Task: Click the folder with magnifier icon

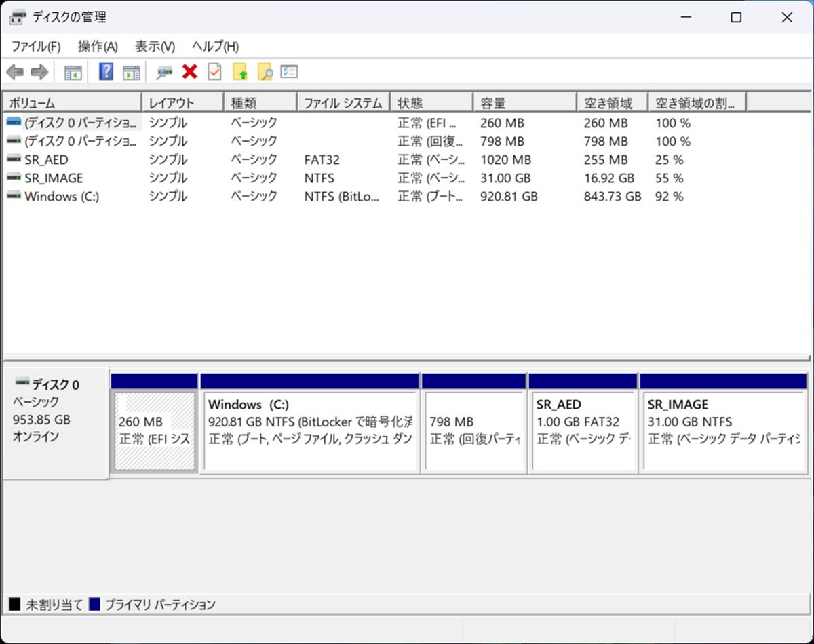Action: tap(265, 72)
